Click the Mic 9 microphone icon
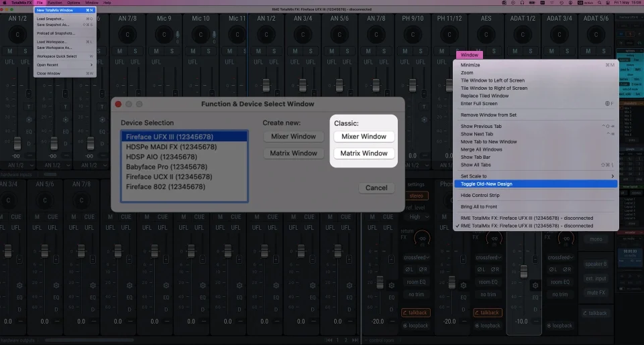644x345 pixels. pos(177,34)
